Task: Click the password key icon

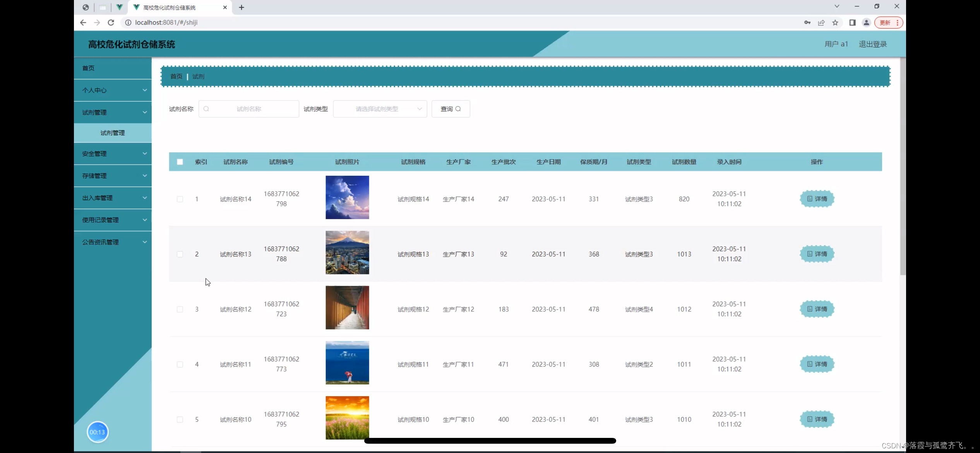Action: click(807, 22)
